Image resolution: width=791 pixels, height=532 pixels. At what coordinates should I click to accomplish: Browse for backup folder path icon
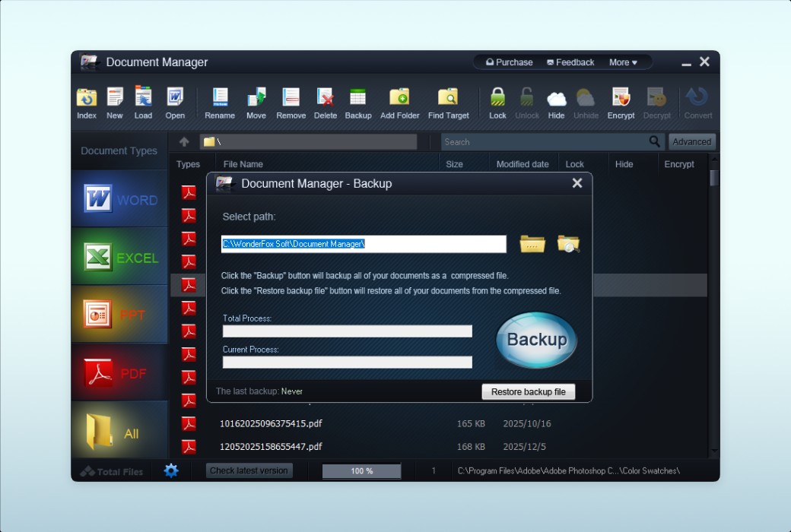pos(532,244)
